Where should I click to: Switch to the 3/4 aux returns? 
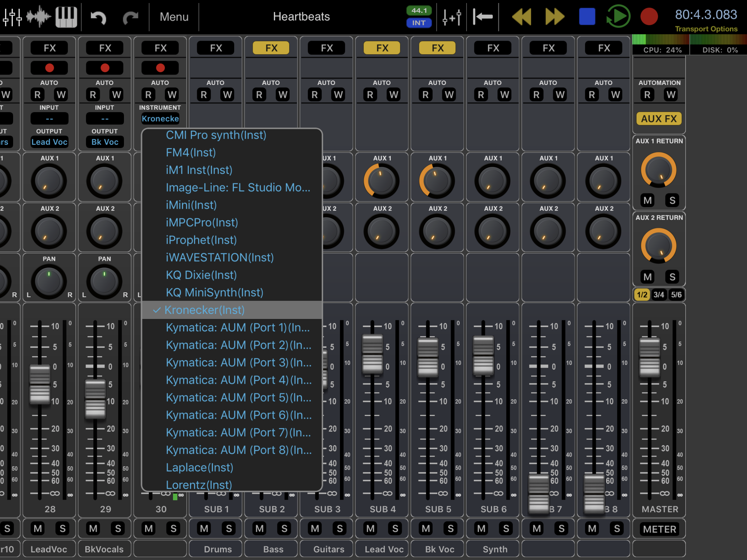(x=659, y=295)
